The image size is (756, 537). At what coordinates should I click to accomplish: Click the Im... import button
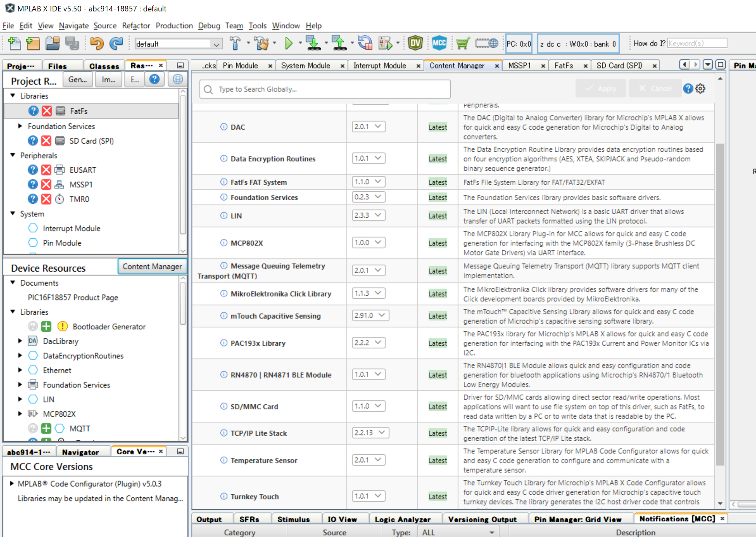click(x=108, y=79)
